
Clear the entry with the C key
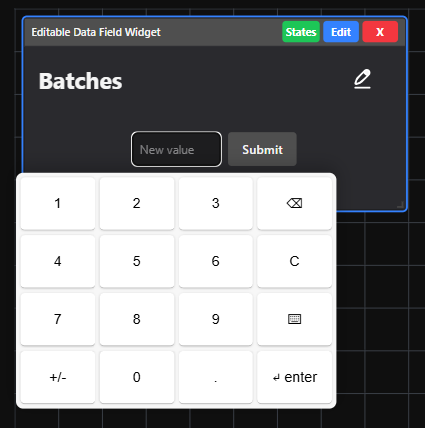(x=294, y=261)
